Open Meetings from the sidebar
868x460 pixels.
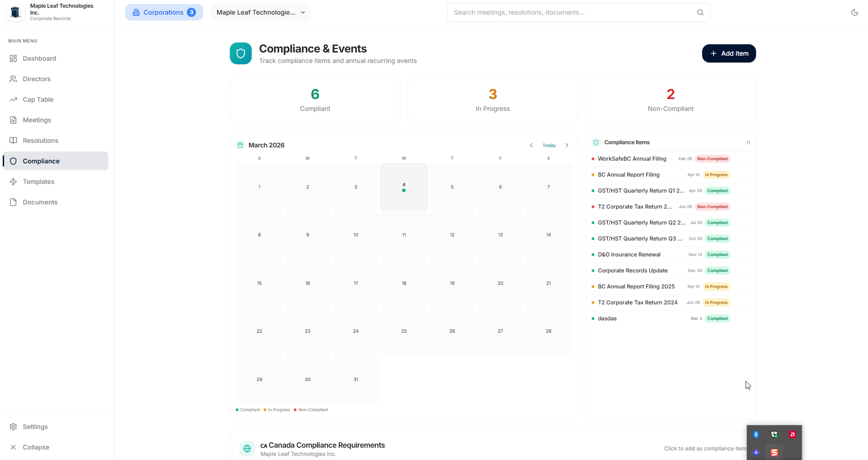coord(55,120)
